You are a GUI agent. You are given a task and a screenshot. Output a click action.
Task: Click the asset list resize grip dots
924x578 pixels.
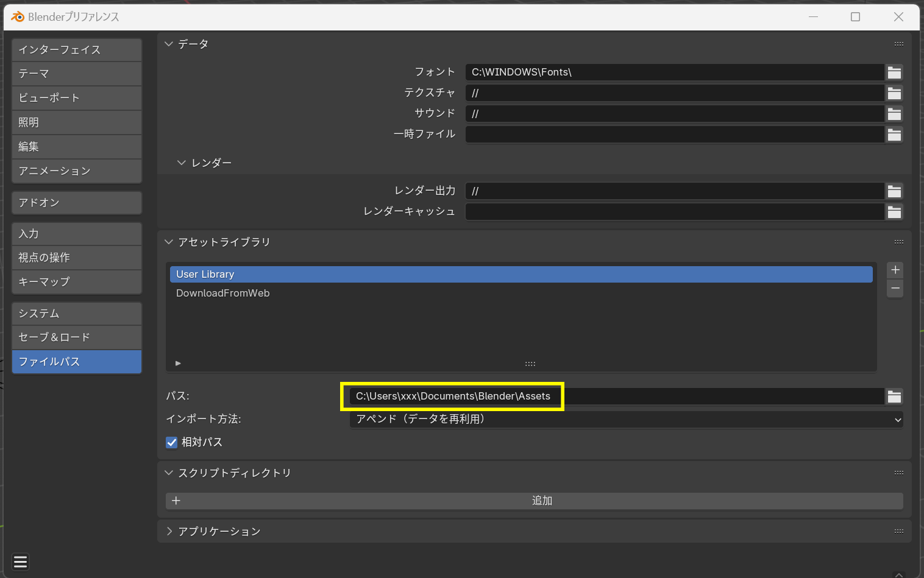[x=530, y=364]
